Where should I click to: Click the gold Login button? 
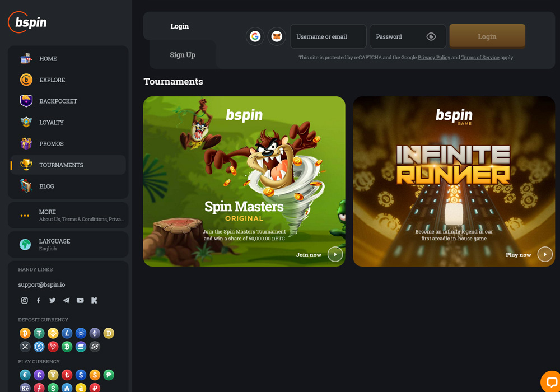click(487, 36)
